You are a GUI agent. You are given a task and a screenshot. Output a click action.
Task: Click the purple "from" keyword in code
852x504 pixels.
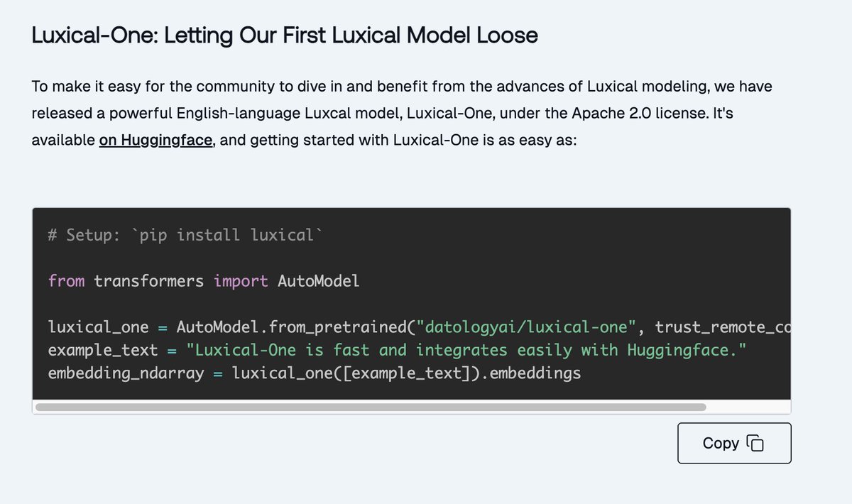[x=66, y=281]
